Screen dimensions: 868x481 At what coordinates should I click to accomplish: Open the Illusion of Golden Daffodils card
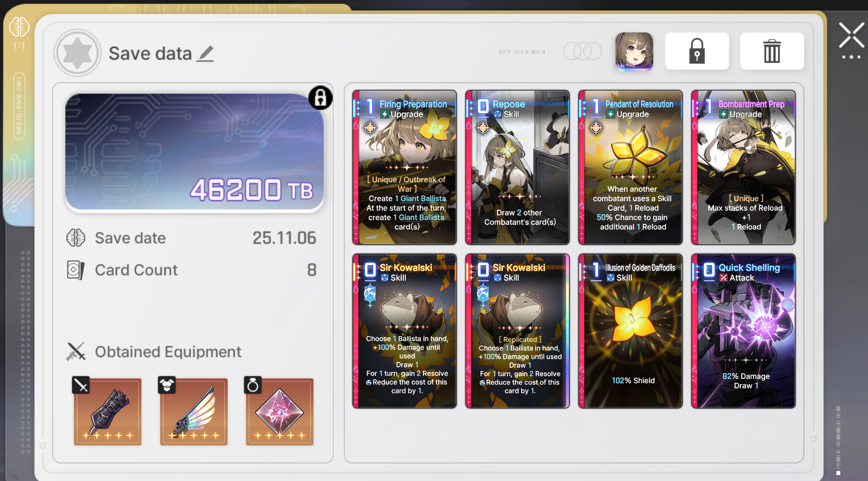coord(630,331)
